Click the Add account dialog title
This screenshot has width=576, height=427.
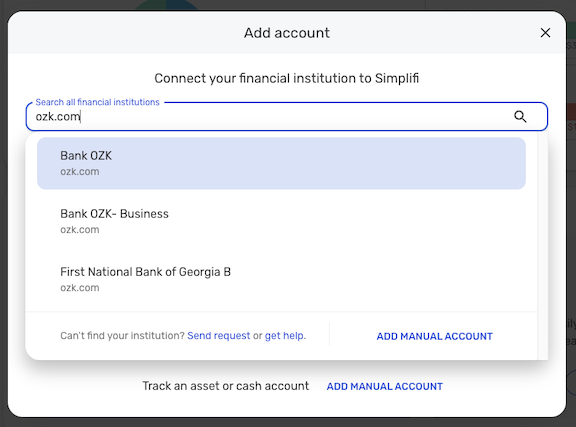click(287, 33)
